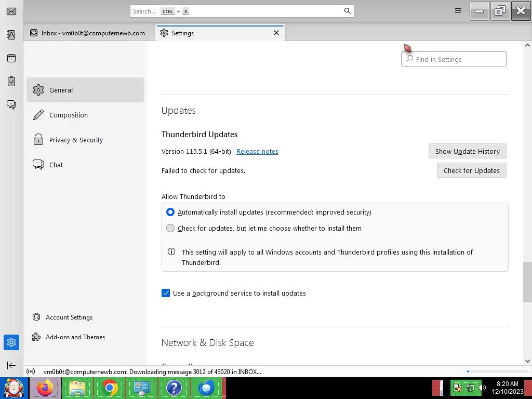532x399 pixels.
Task: Click the Thunderbird taskbar icon
Action: click(x=206, y=388)
